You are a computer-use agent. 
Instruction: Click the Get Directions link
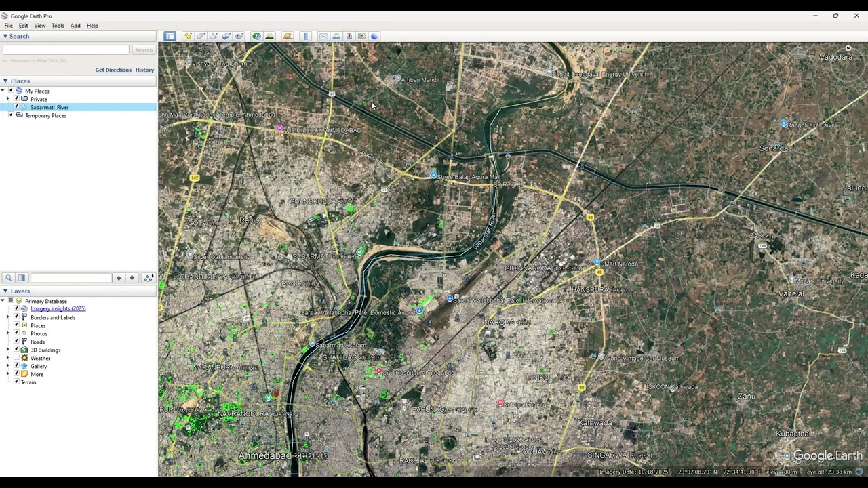(x=113, y=70)
